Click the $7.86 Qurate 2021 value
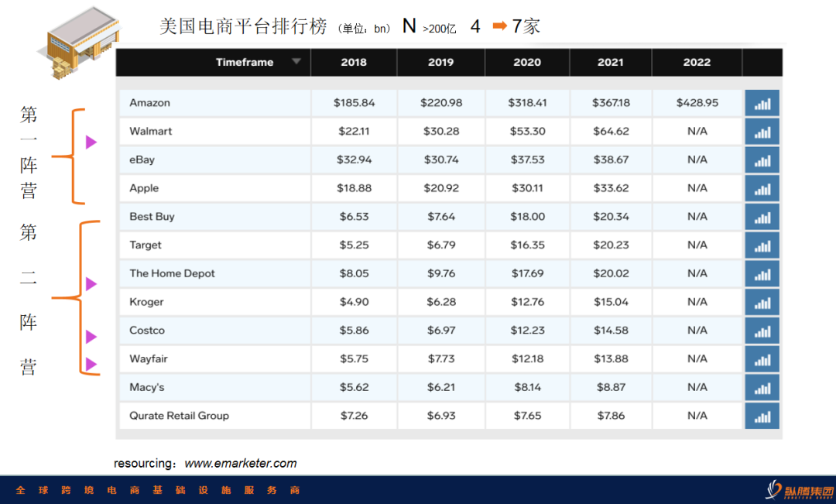 coord(611,416)
